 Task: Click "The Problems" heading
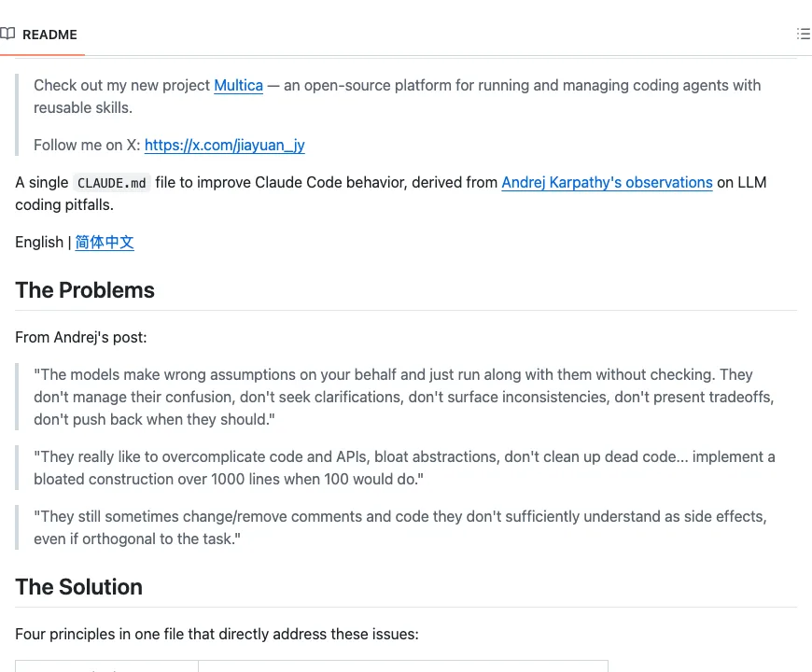coord(85,290)
